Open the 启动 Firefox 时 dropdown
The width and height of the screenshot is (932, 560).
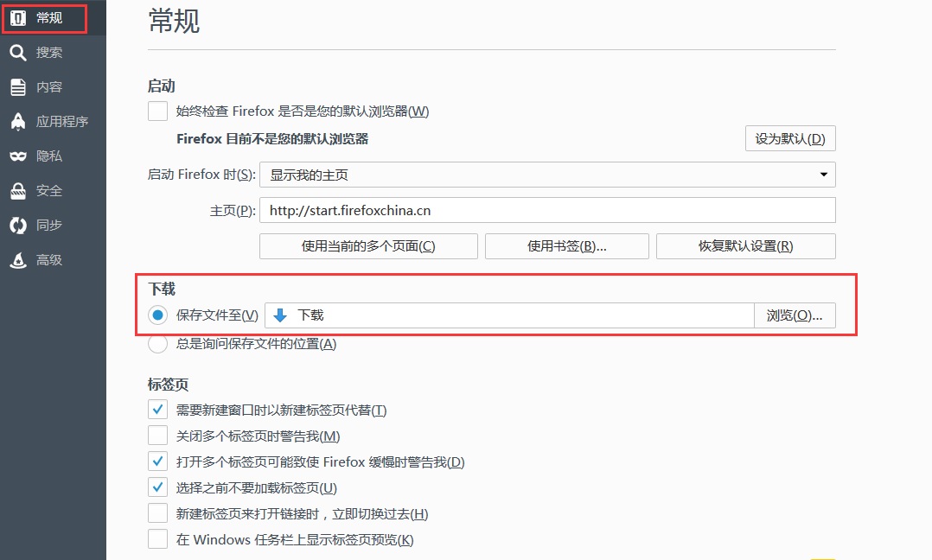tap(547, 175)
